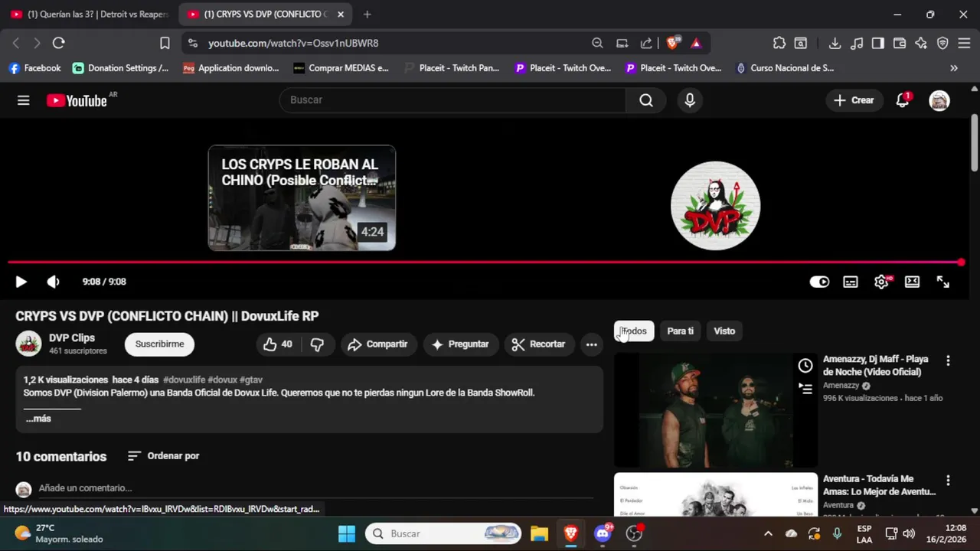Open the account avatar menu

939,100
